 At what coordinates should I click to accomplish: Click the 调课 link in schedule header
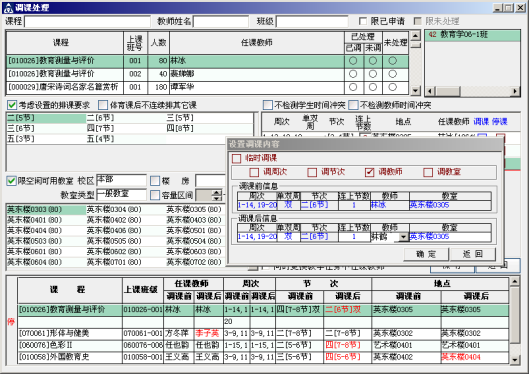(481, 121)
